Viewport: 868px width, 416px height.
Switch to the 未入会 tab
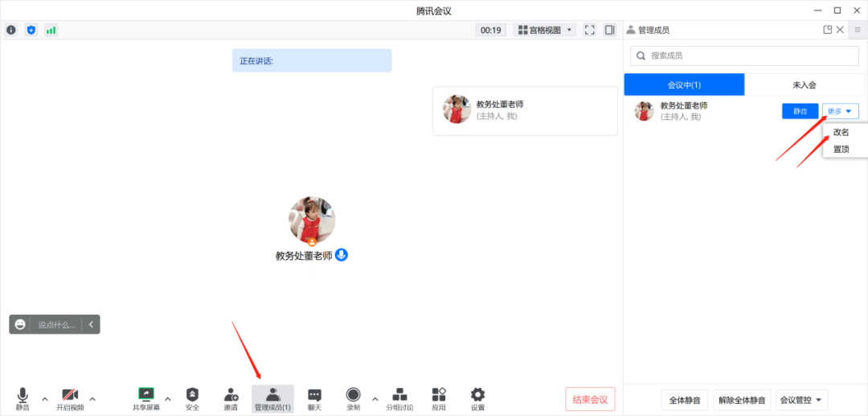pos(804,84)
